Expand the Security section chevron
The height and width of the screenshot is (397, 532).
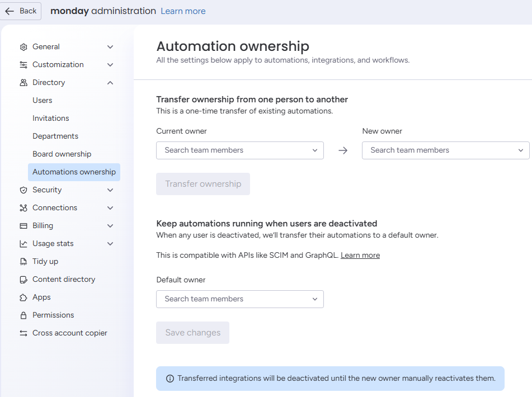[110, 190]
